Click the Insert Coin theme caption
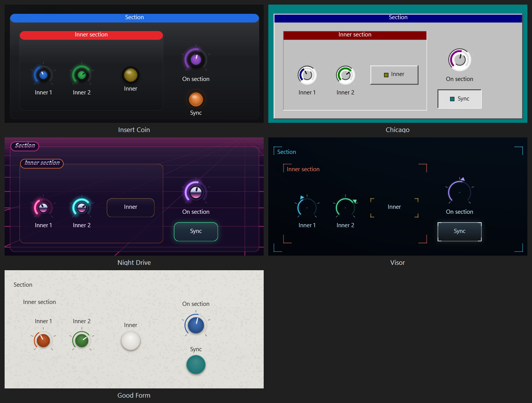 click(x=134, y=130)
